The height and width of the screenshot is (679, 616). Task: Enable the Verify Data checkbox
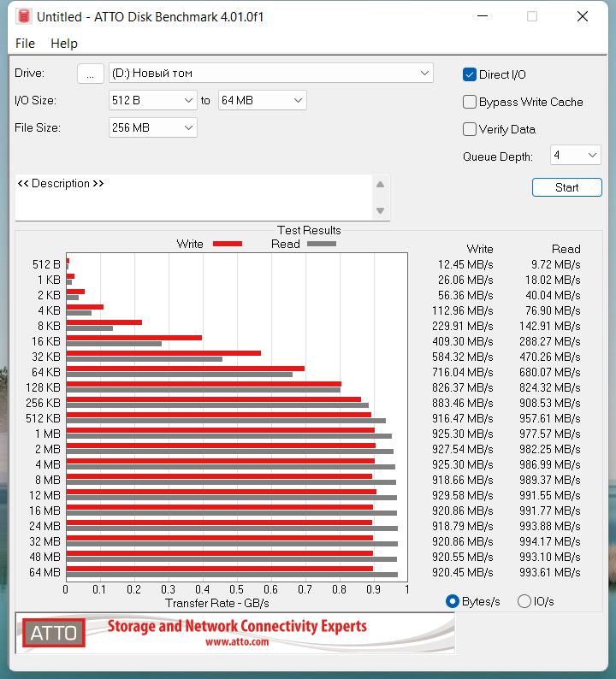coord(470,129)
